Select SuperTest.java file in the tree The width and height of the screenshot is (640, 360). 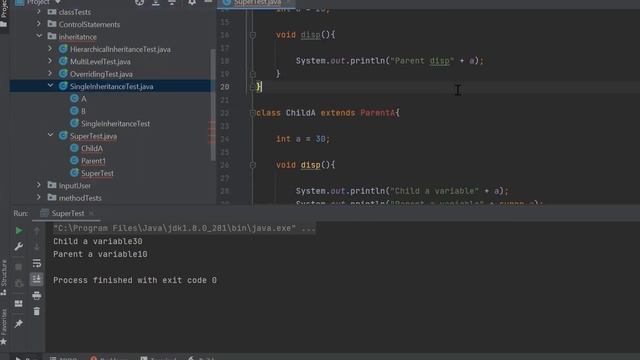[93, 136]
